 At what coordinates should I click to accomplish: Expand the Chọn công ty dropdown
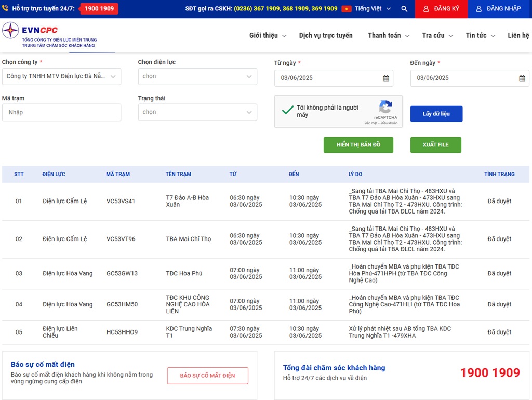click(x=61, y=76)
